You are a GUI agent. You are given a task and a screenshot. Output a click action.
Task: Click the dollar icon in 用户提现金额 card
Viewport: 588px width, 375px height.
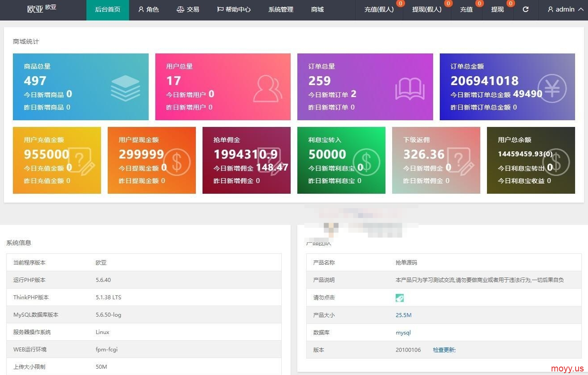(177, 162)
